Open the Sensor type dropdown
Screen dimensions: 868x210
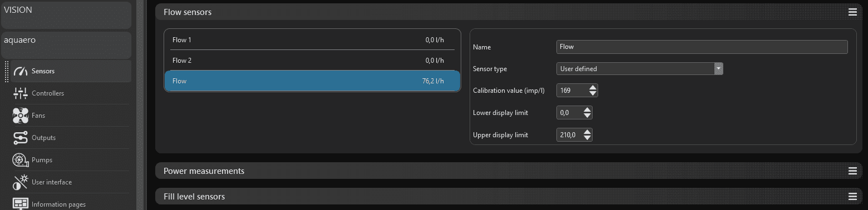pyautogui.click(x=639, y=69)
